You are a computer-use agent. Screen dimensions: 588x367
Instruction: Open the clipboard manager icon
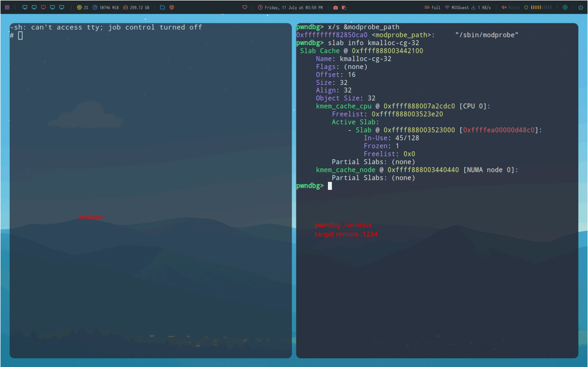click(x=344, y=7)
